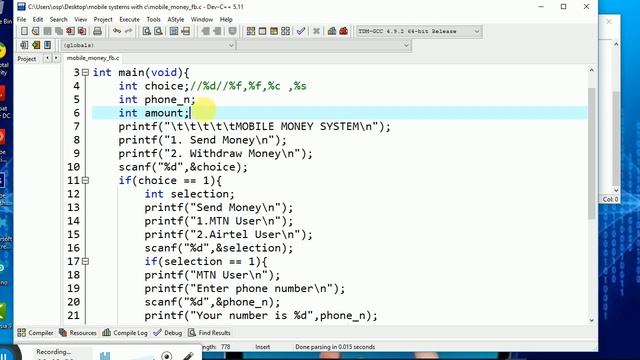Click line number 7 in the gutter
Screen dimensions: 640x360
pyautogui.click(x=77, y=127)
